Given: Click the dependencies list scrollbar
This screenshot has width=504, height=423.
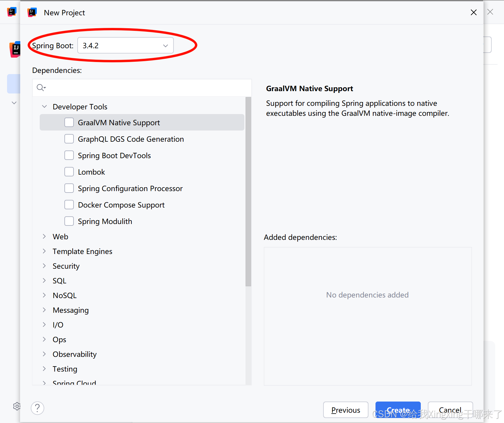Looking at the screenshot, I should click(248, 192).
